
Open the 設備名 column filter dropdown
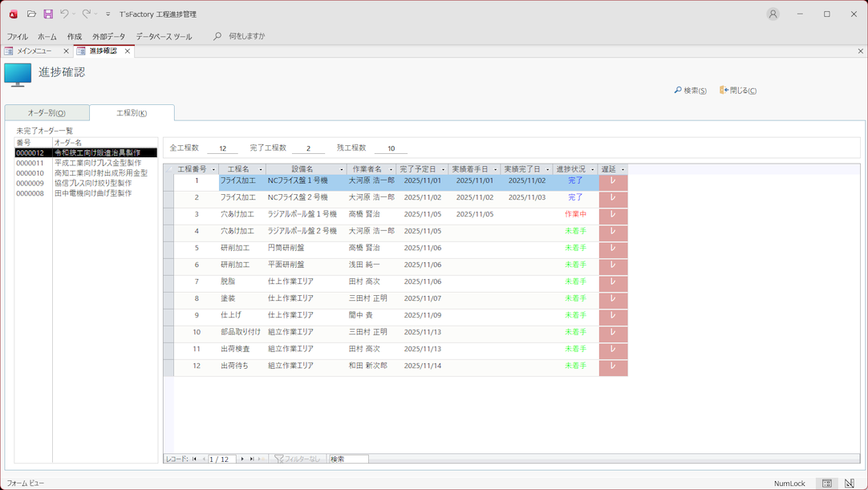coord(342,170)
